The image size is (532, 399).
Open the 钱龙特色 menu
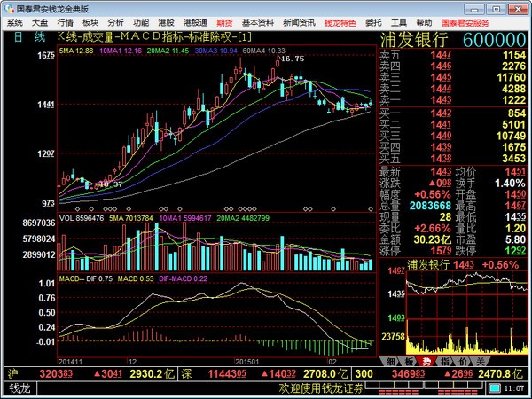(340, 21)
